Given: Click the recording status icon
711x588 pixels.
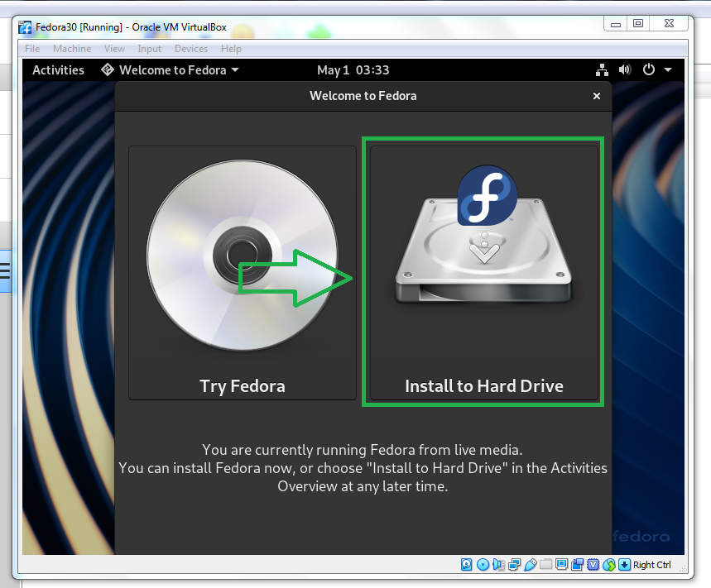Looking at the screenshot, I should pyautogui.click(x=577, y=565).
